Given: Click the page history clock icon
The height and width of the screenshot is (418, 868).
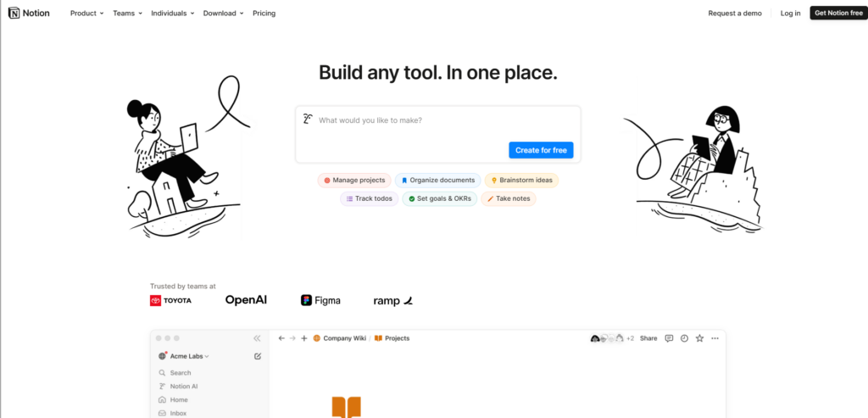Looking at the screenshot, I should 684,338.
